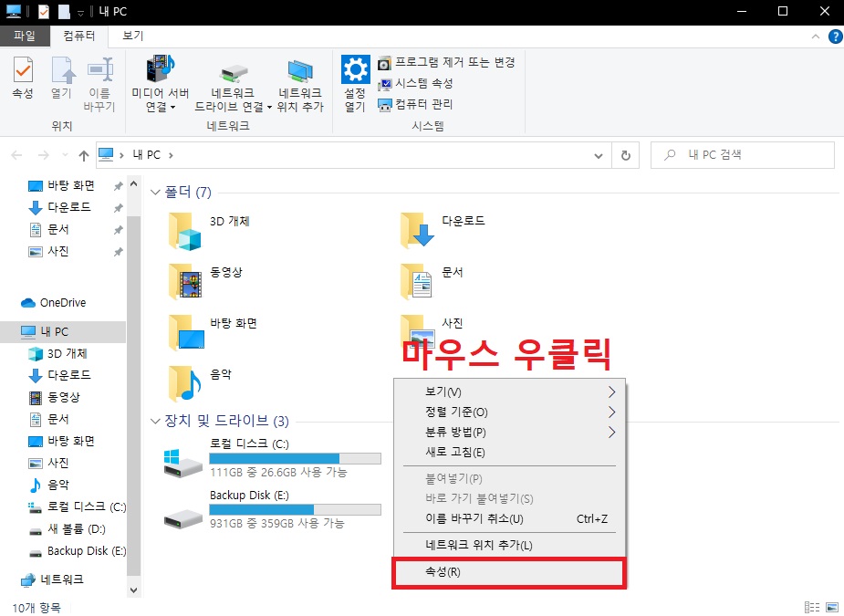Switch to the 컴퓨터 tab
This screenshot has height=616, width=844.
78,36
